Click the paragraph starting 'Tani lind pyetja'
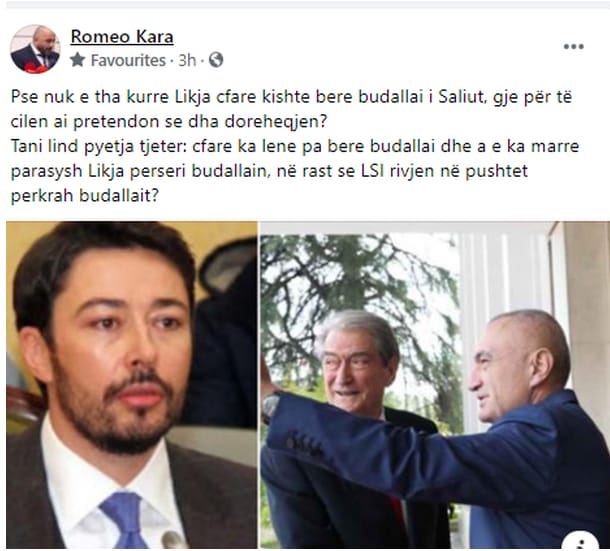Image resolution: width=610 pixels, height=551 pixels. (295, 171)
